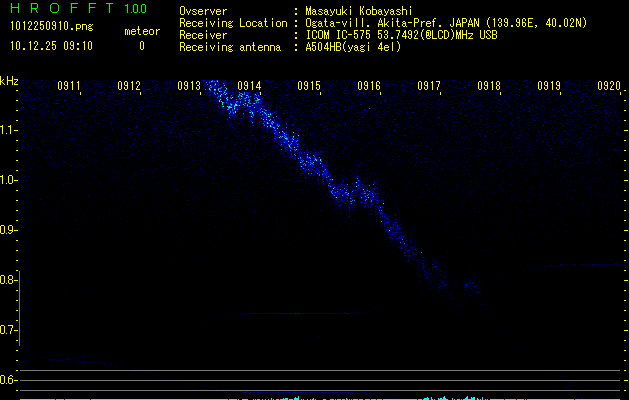Viewport: 629px width, 400px height.
Task: Click the Receiving antenna label
Action: coord(230,47)
